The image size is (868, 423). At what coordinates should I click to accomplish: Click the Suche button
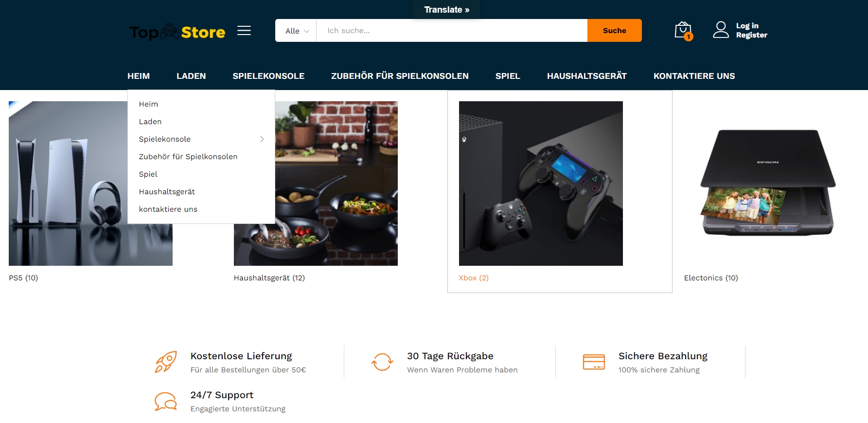(x=615, y=31)
